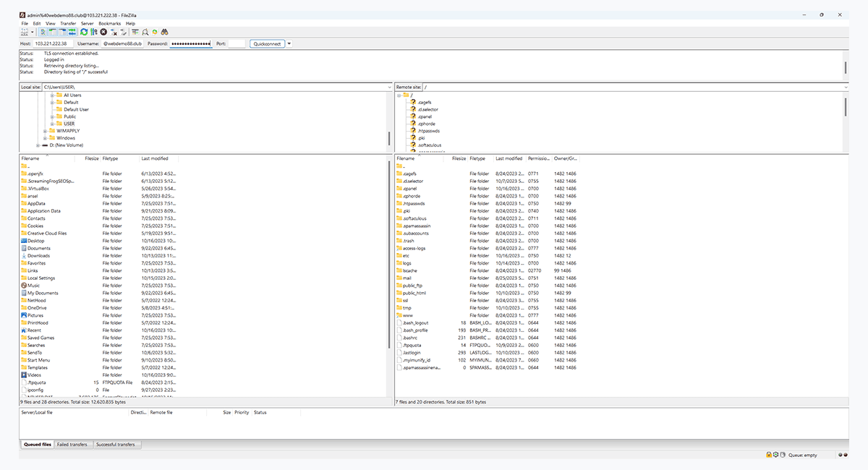Refresh the file and folder lists
The image size is (868, 470).
point(84,32)
